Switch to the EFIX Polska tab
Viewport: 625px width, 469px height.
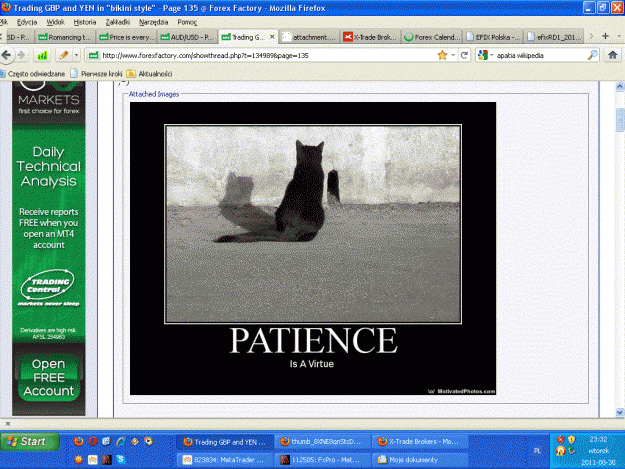tap(492, 37)
